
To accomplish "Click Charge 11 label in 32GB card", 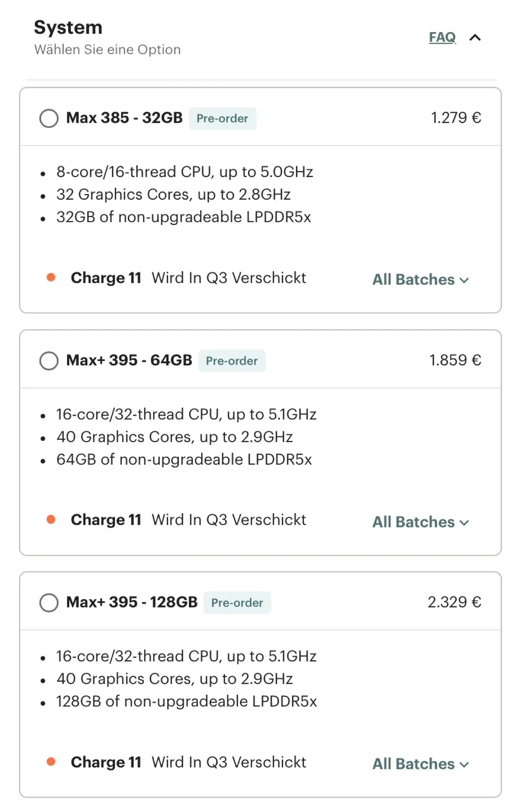I will click(x=106, y=278).
